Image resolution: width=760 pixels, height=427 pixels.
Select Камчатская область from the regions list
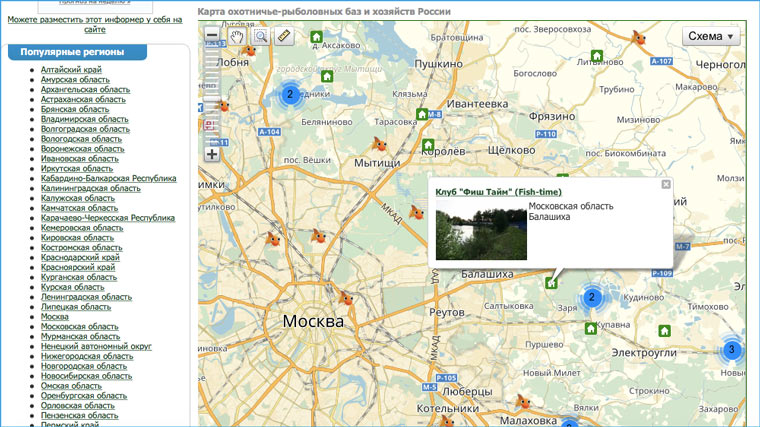click(79, 208)
